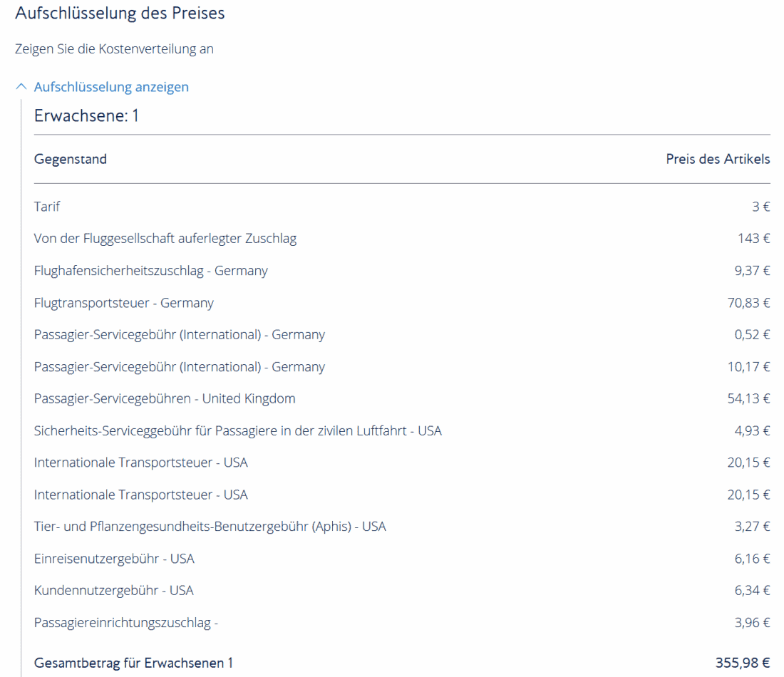Viewport: 784px width, 677px height.
Task: Select the 'Tarif' row label
Action: point(47,207)
